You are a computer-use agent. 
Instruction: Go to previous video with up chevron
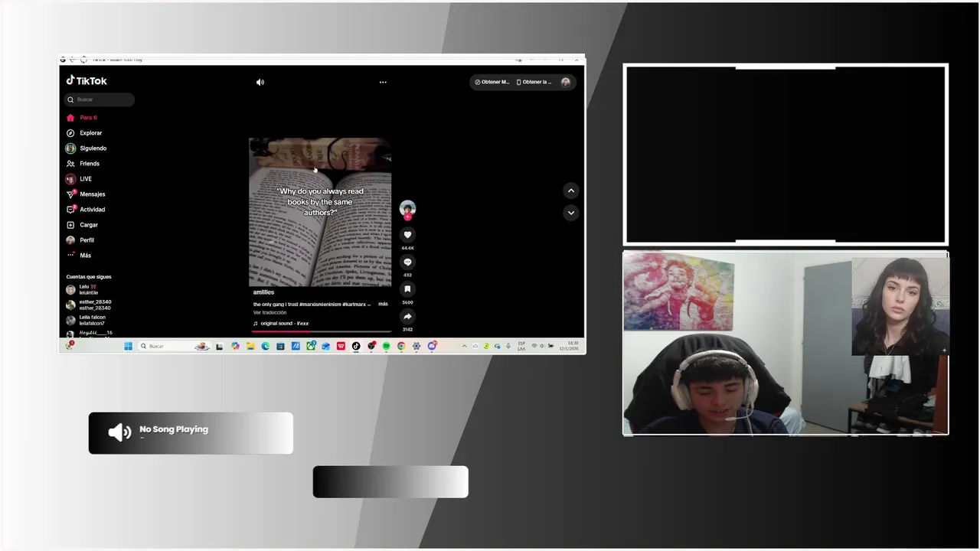tap(571, 191)
